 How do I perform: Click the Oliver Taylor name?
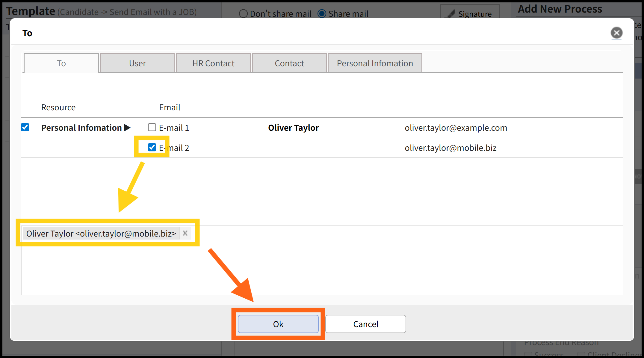pyautogui.click(x=293, y=128)
